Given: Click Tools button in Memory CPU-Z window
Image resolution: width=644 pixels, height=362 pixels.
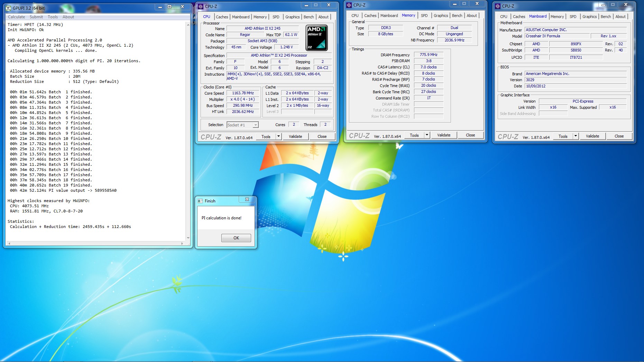Looking at the screenshot, I should [414, 135].
